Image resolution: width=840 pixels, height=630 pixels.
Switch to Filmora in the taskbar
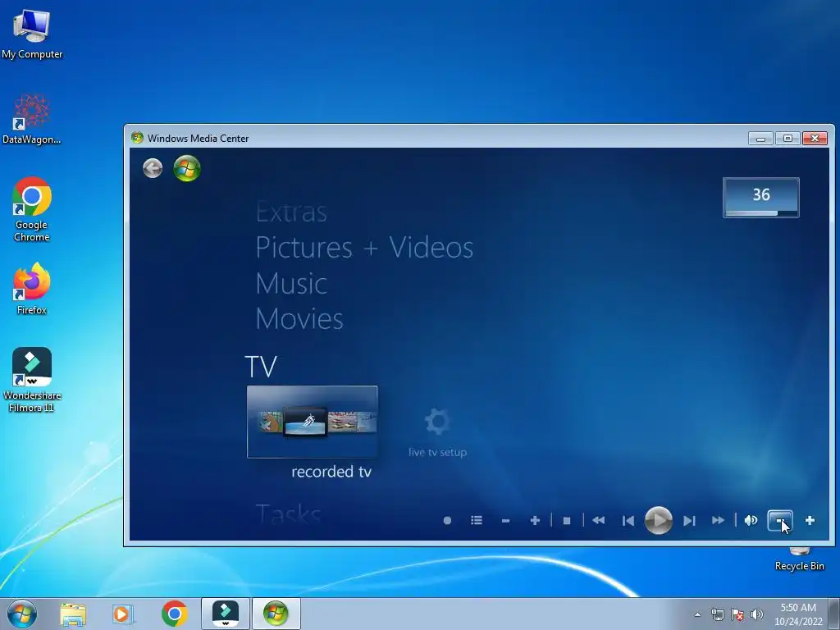tap(226, 614)
